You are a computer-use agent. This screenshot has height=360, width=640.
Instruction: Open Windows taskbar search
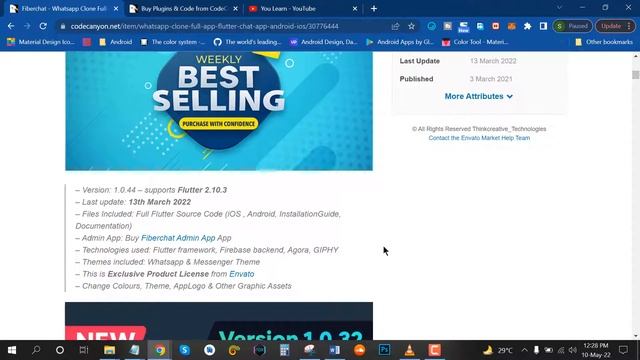tap(36, 350)
